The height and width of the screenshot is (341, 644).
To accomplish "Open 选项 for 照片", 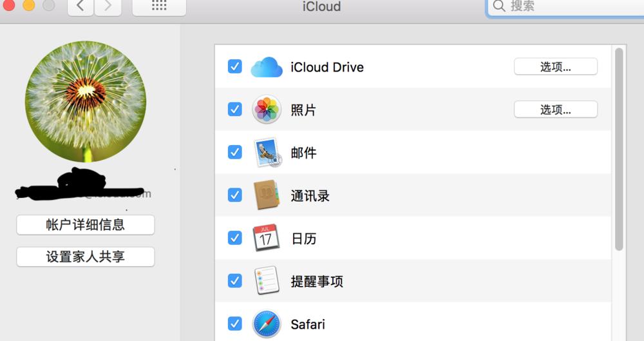I will tap(556, 110).
